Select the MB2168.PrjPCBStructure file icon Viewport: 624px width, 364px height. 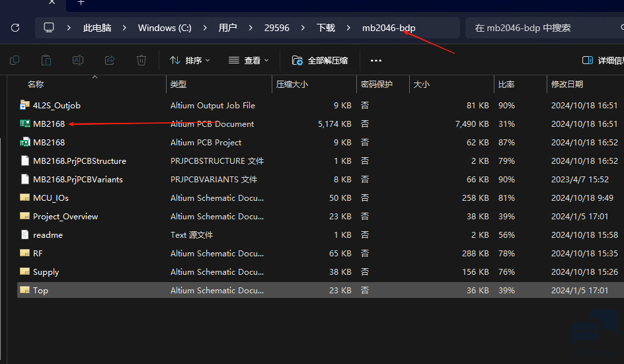point(24,161)
